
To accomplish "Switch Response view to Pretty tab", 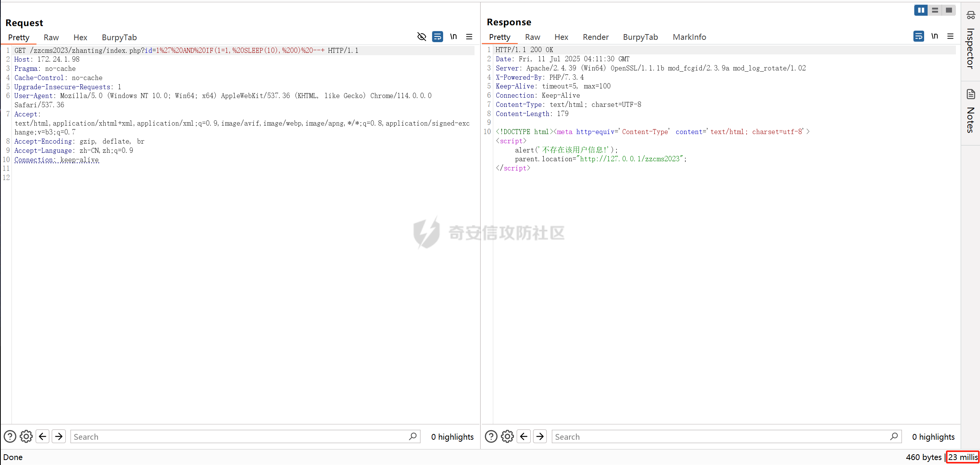I will click(x=500, y=37).
